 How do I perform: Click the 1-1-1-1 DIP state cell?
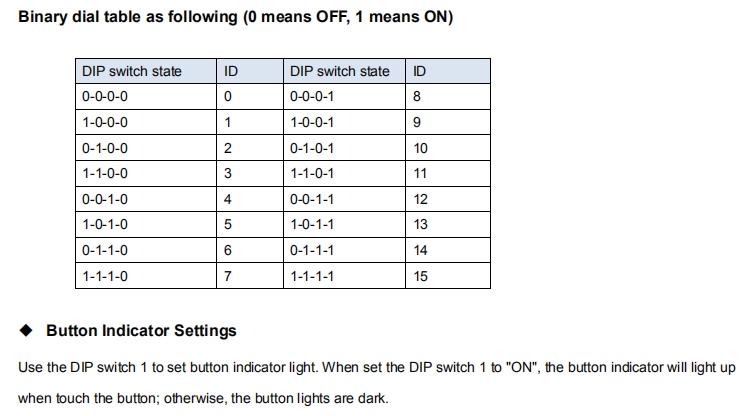344,275
